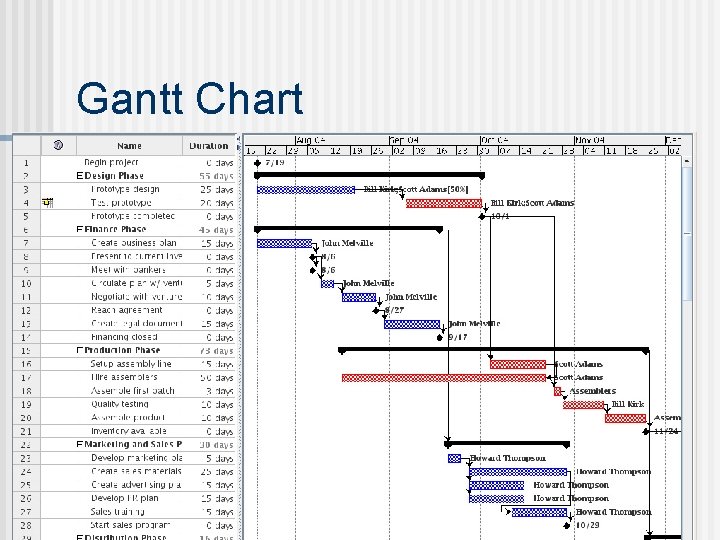Select the 'Assemble product' task name
The image size is (720, 540).
pyautogui.click(x=128, y=417)
